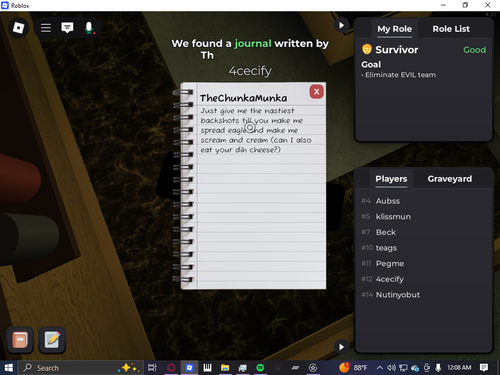Screen dimensions: 500x375
Task: Open the hamburger menu in top bar
Action: click(46, 28)
